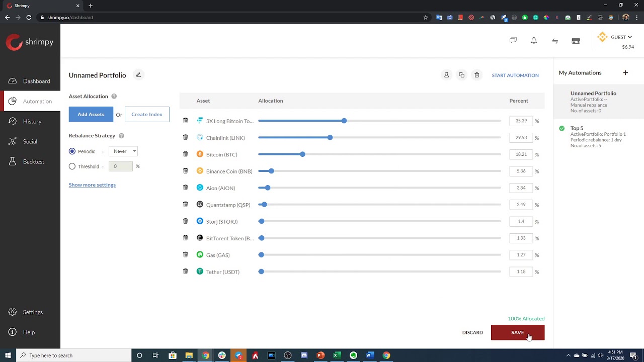Screen dimensions: 644x362
Task: Select Periodic rebalance radio button
Action: click(72, 151)
